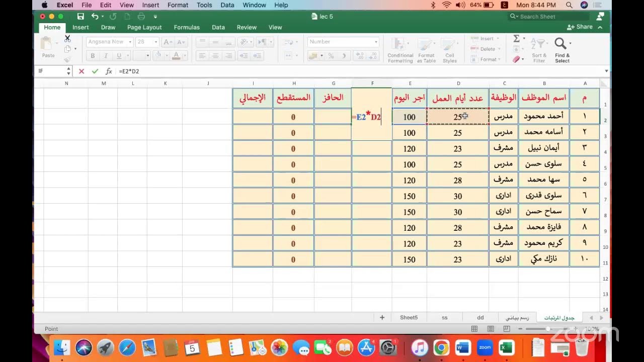The image size is (644, 362).
Task: Save the workbook with the floppy disk icon
Action: [80, 17]
